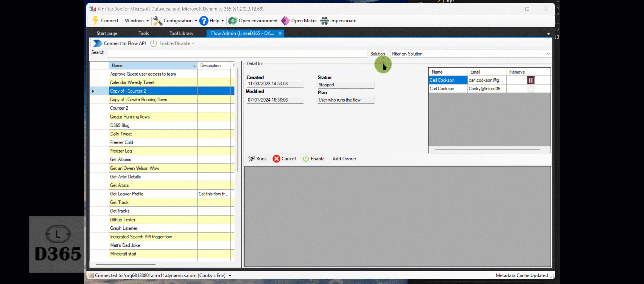644x284 pixels.
Task: Click the Connect lightning bolt icon
Action: coord(95,21)
